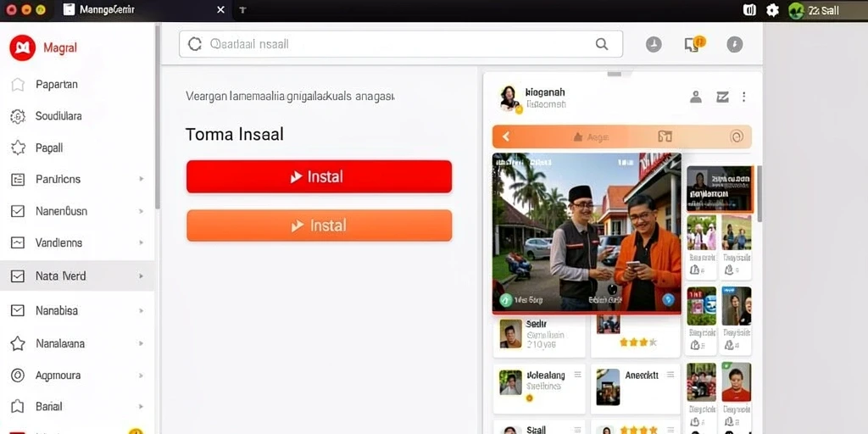Click the gallery icon on orange bar
868x434 pixels.
[x=665, y=136]
